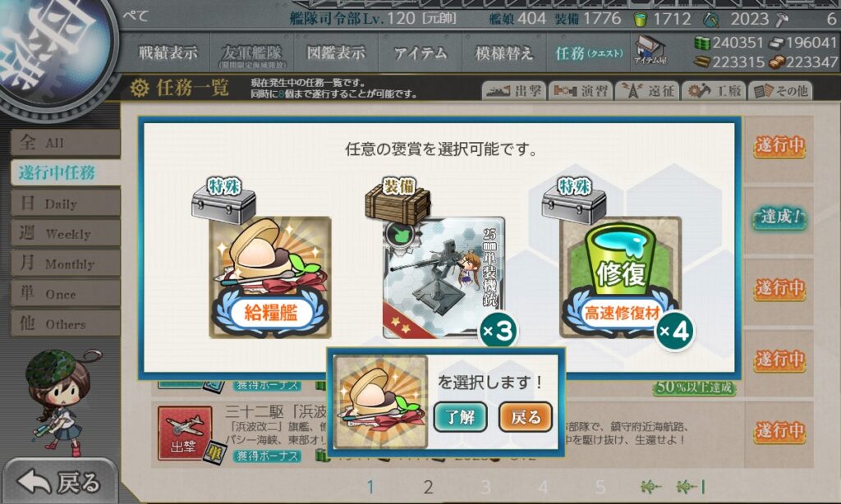
Task: Pick the 高速修復材 repair bucket reward
Action: point(621,277)
